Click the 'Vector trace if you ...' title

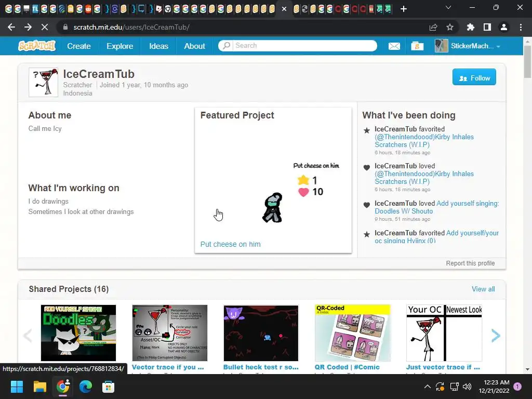[x=168, y=367]
